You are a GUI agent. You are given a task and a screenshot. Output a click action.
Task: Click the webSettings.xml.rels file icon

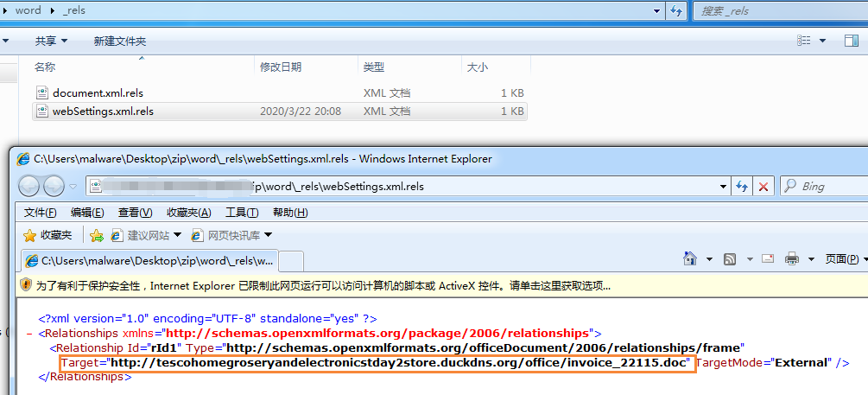coord(42,111)
